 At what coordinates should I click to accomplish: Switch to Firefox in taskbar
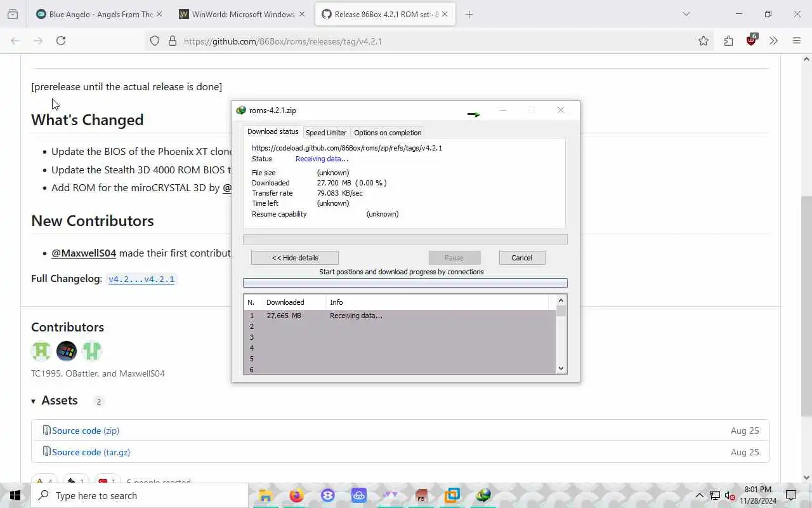[x=296, y=495]
